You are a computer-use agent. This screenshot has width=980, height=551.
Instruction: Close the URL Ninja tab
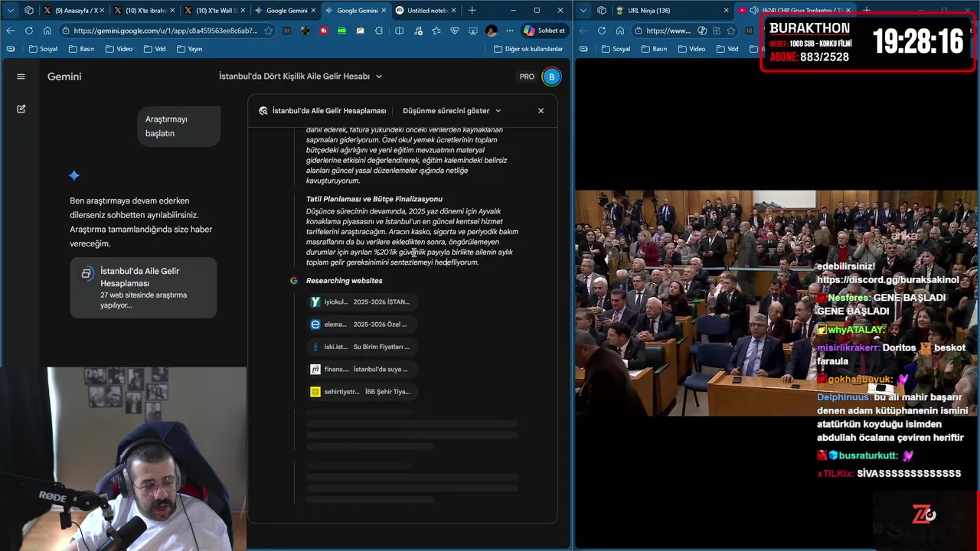[x=726, y=11]
